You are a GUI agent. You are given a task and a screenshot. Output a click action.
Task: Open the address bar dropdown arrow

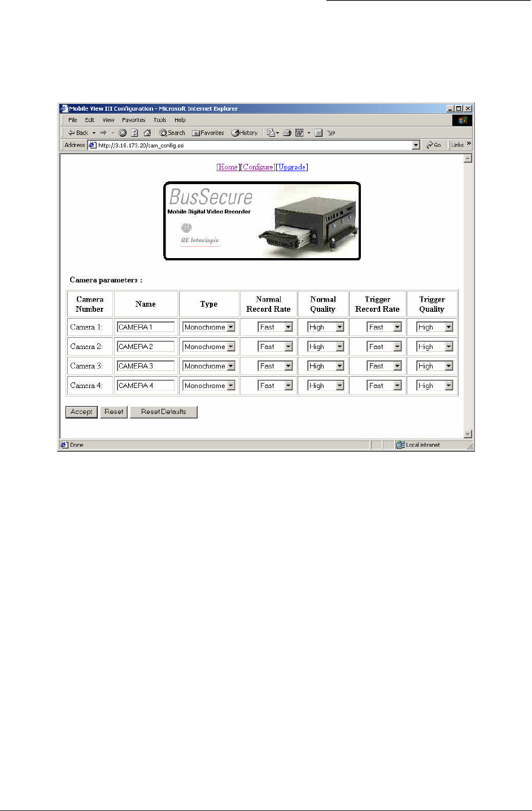click(x=416, y=145)
